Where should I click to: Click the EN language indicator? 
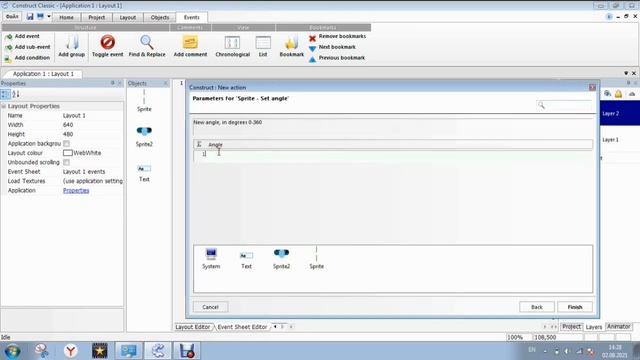tap(532, 350)
